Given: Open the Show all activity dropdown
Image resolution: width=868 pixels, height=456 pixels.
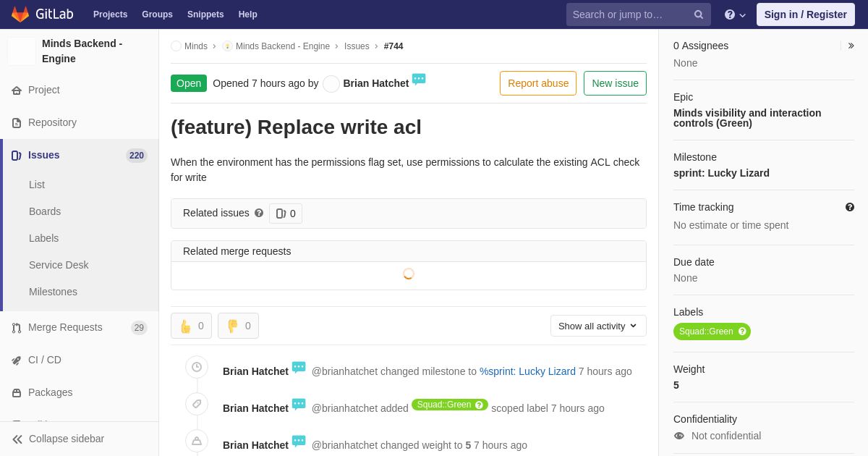Looking at the screenshot, I should pos(598,326).
